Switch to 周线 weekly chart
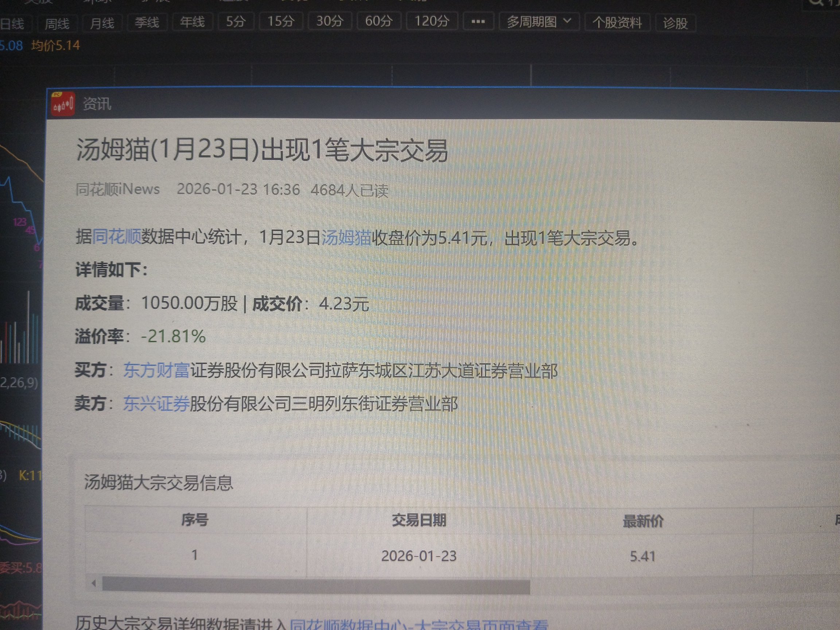Image resolution: width=840 pixels, height=630 pixels. [x=57, y=24]
